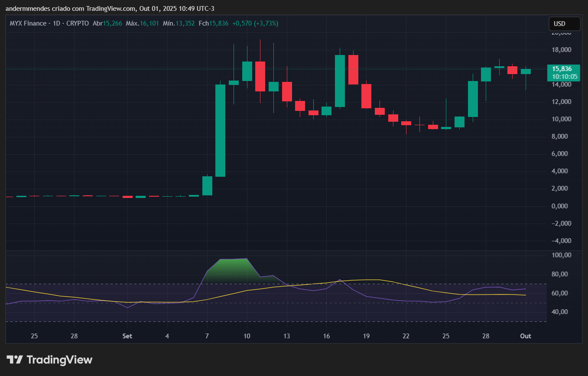Viewport: 588px width, 376px height.
Task: Select the 80,00 RSI scale label
Action: [x=562, y=274]
